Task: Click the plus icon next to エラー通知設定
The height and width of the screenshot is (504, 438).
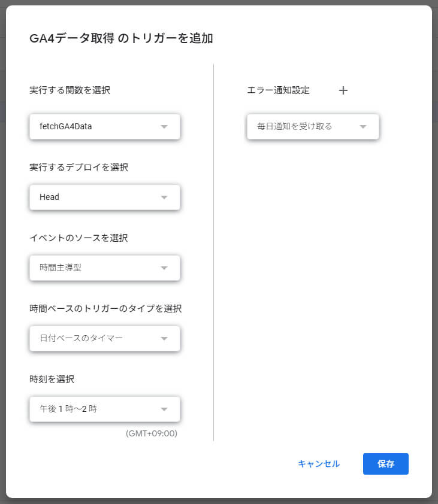Action: tap(343, 90)
